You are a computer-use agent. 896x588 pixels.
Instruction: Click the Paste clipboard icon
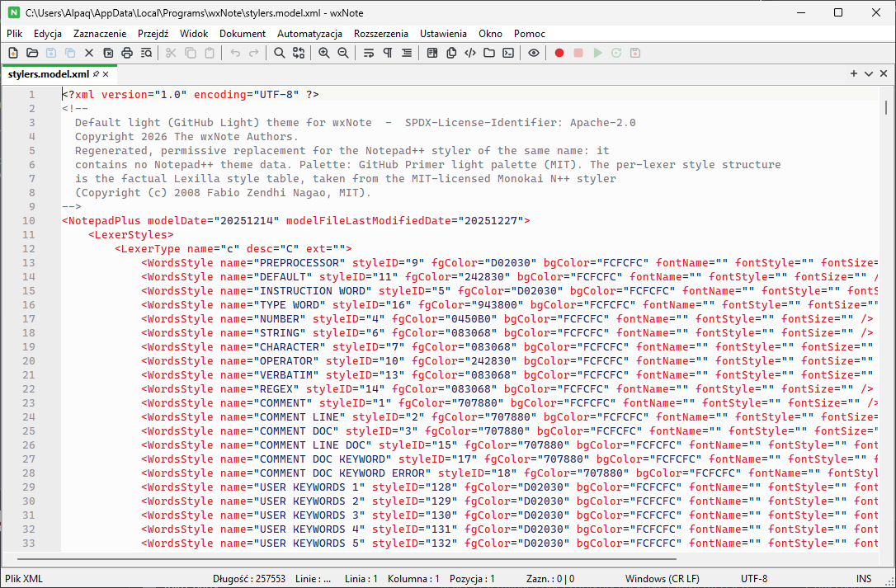(x=209, y=53)
